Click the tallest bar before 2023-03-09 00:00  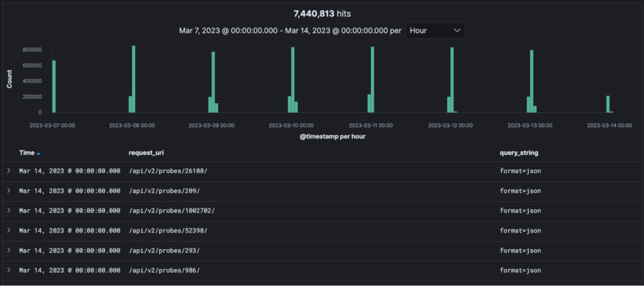(213, 82)
